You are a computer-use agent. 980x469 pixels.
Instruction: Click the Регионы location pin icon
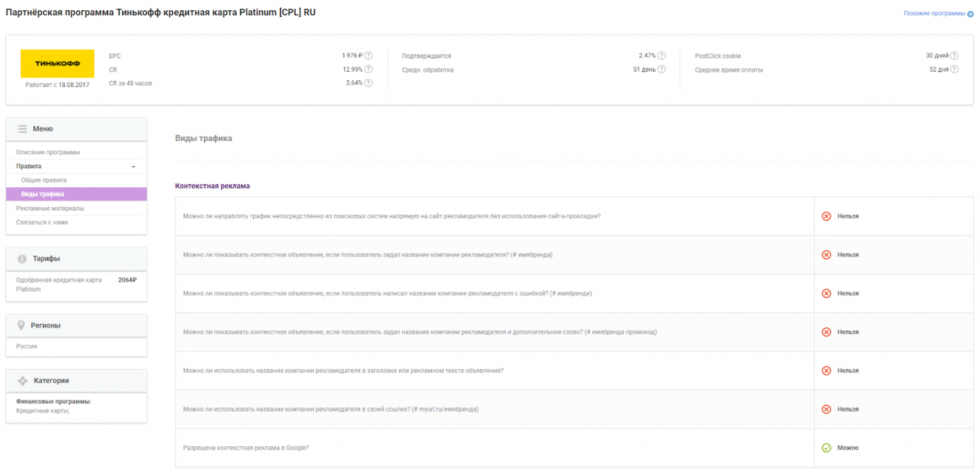(x=21, y=325)
